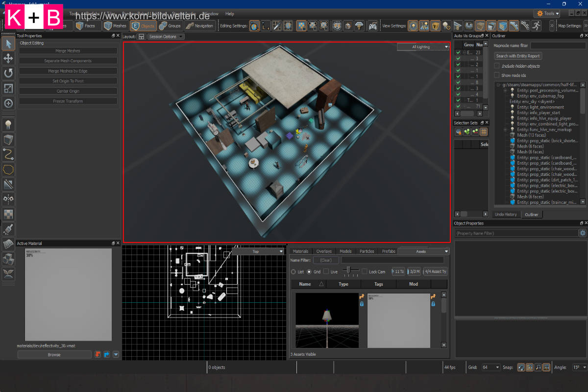This screenshot has width=588, height=392.
Task: Open the Top view dropdown
Action: point(258,251)
